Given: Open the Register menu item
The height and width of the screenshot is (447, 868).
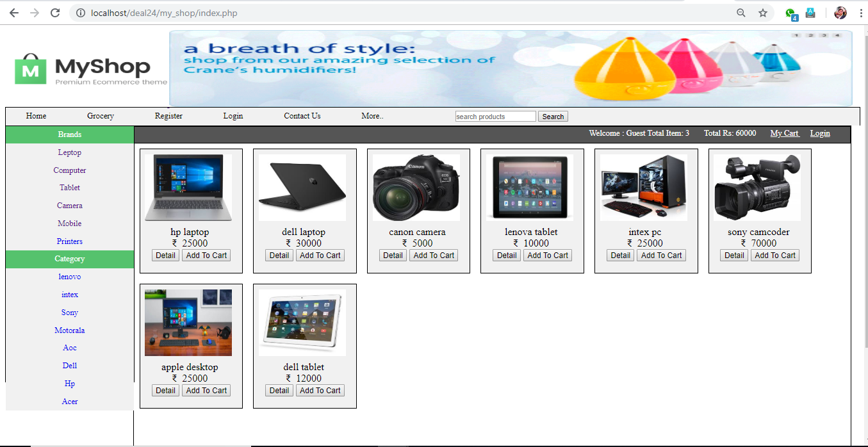Looking at the screenshot, I should click(x=168, y=116).
